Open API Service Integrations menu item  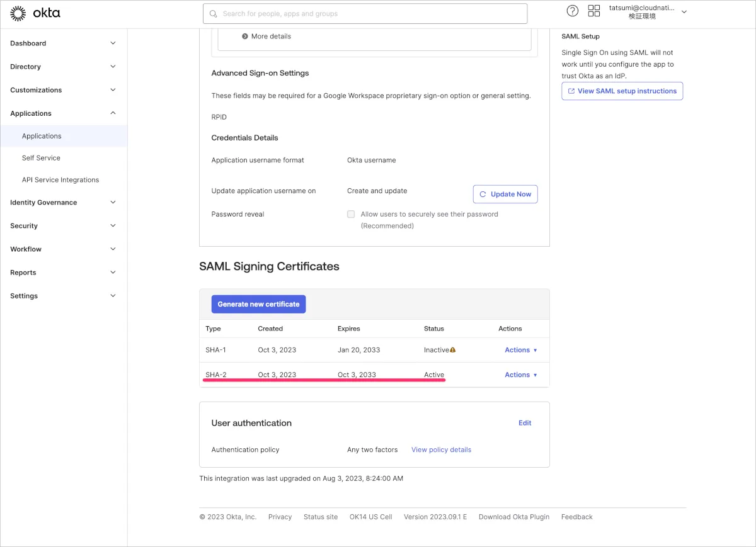[60, 180]
